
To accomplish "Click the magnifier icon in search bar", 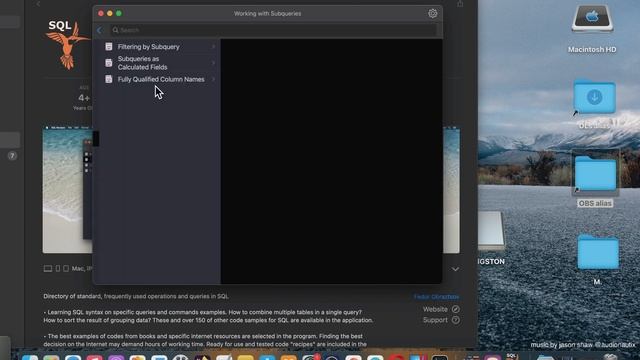I will (x=116, y=30).
